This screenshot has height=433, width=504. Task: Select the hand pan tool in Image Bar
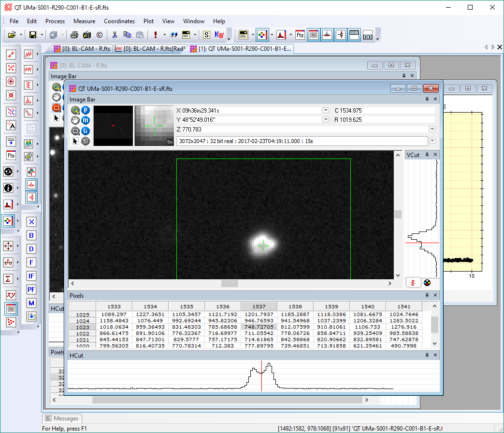[75, 120]
